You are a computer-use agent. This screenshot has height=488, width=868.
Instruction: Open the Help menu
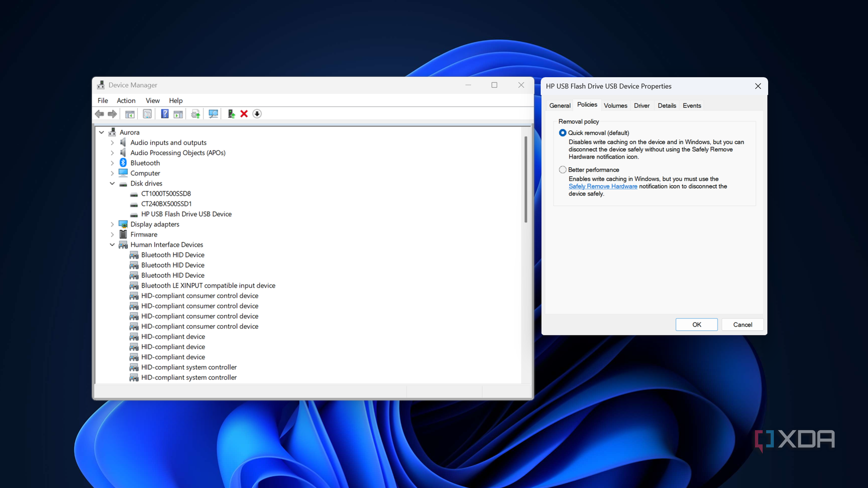coord(176,100)
